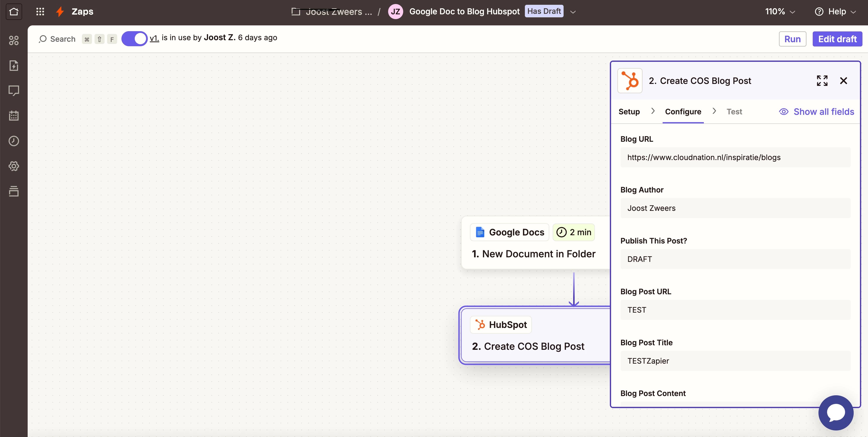Screen dimensions: 868x437
Task: Click the Publish This Post DRAFT field
Action: tap(735, 259)
